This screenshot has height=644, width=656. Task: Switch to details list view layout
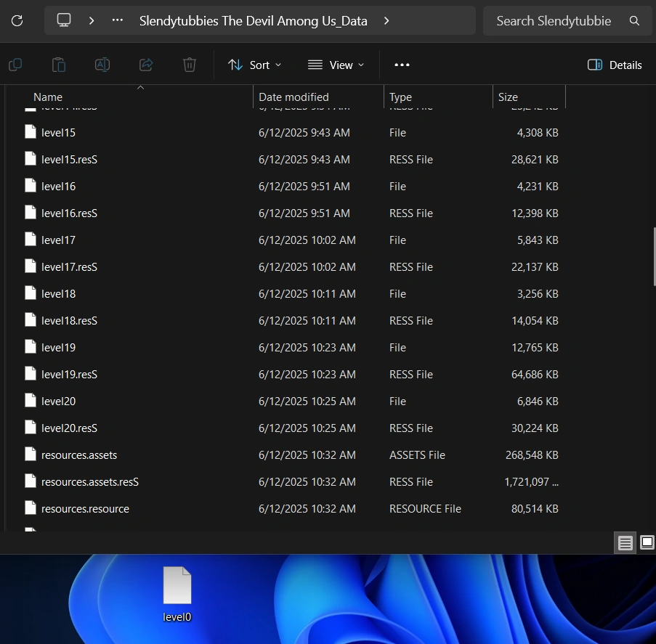click(x=625, y=542)
